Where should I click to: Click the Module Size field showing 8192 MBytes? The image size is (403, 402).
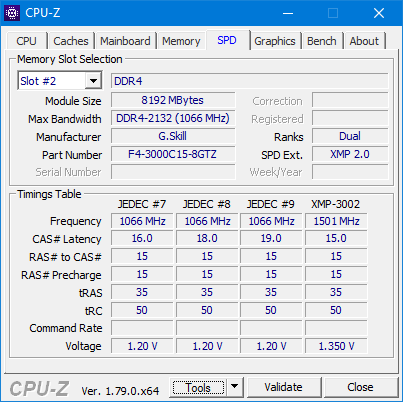[173, 100]
